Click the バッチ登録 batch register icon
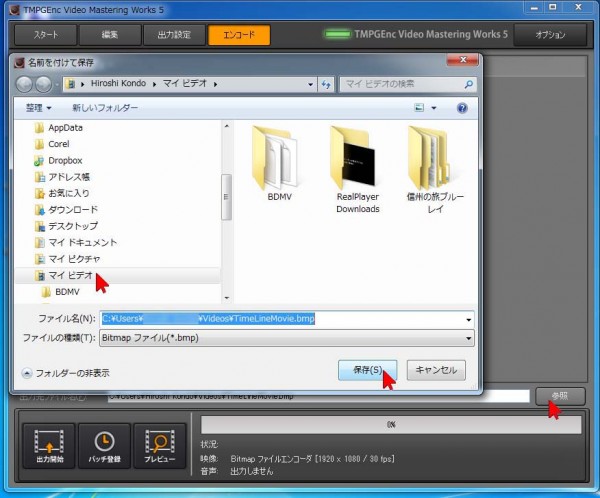Image resolution: width=600 pixels, height=498 pixels. 104,446
